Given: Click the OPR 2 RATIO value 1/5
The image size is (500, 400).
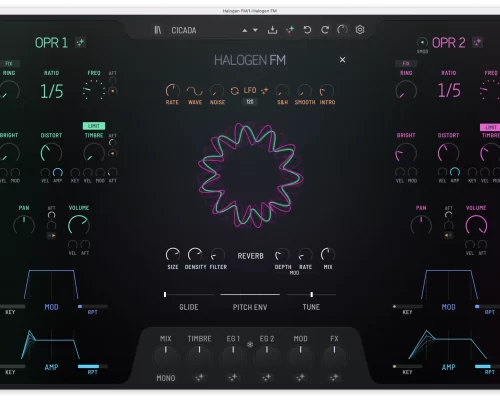Looking at the screenshot, I should pyautogui.click(x=449, y=90).
